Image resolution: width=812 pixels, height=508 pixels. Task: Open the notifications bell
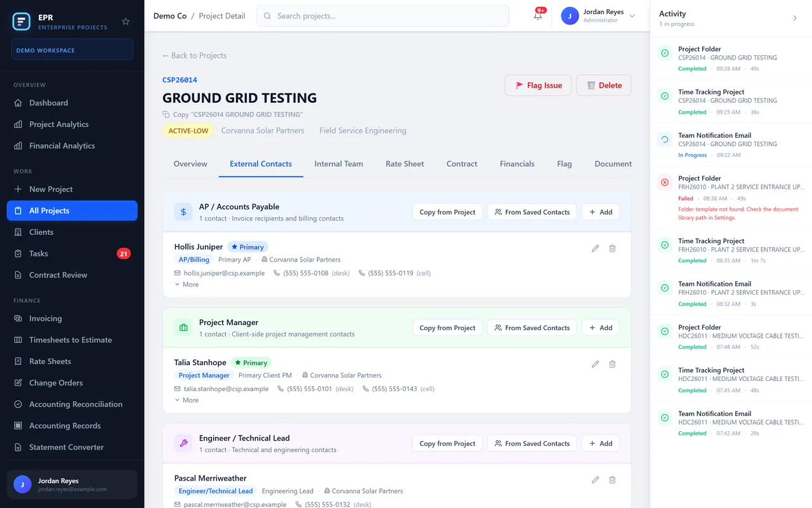[x=538, y=17]
